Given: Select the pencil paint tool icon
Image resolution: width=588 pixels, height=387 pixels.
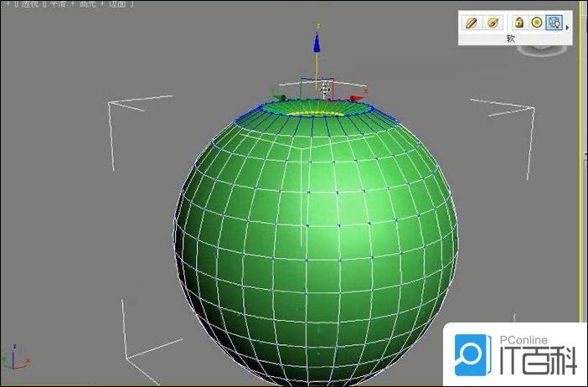Looking at the screenshot, I should [471, 23].
